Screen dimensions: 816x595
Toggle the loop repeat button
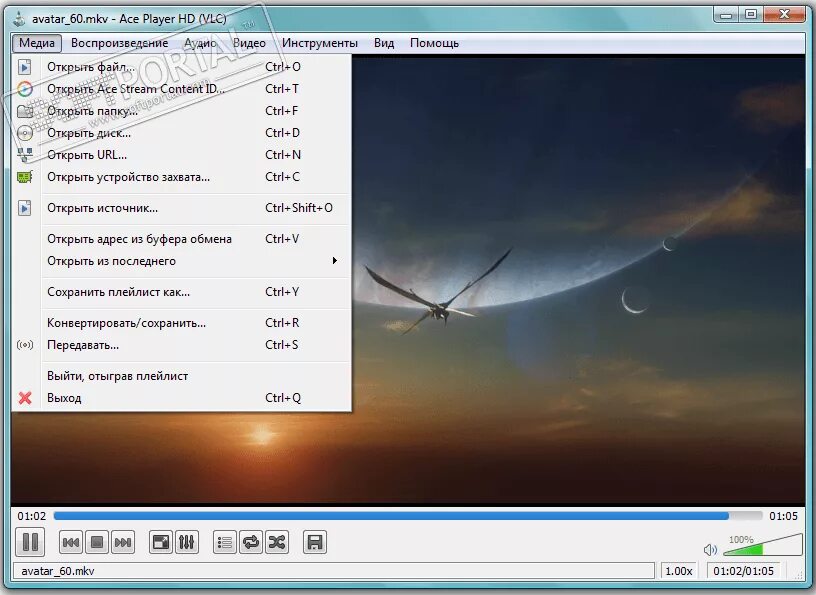[251, 542]
